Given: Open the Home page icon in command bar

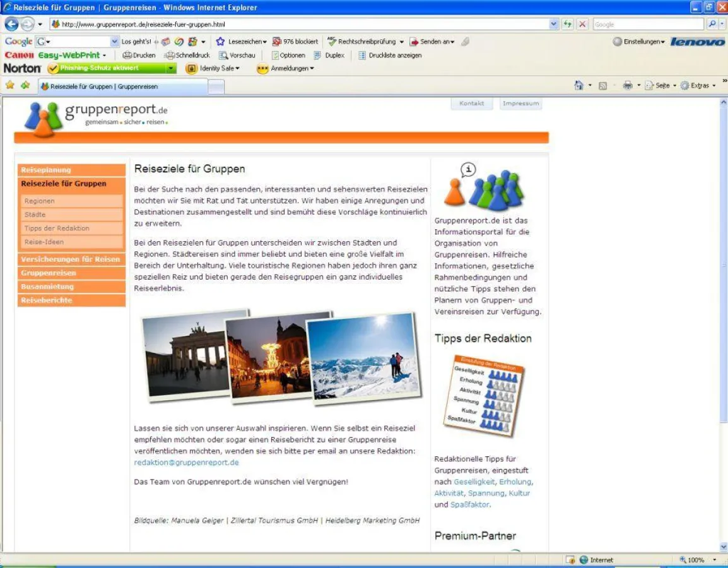Looking at the screenshot, I should 578,86.
